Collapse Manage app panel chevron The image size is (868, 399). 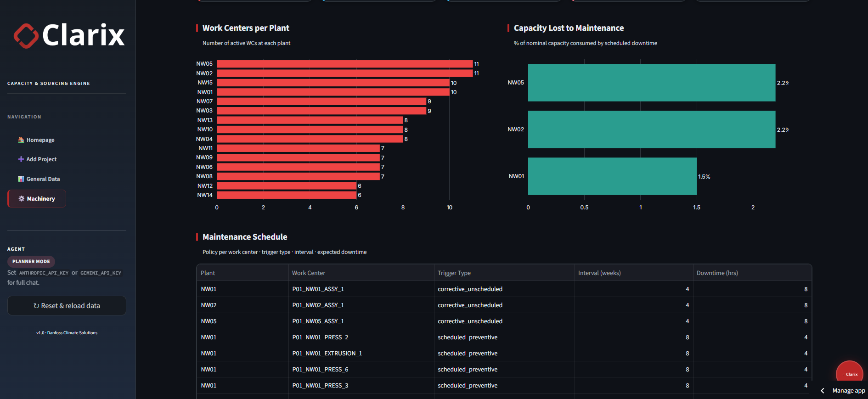click(823, 391)
